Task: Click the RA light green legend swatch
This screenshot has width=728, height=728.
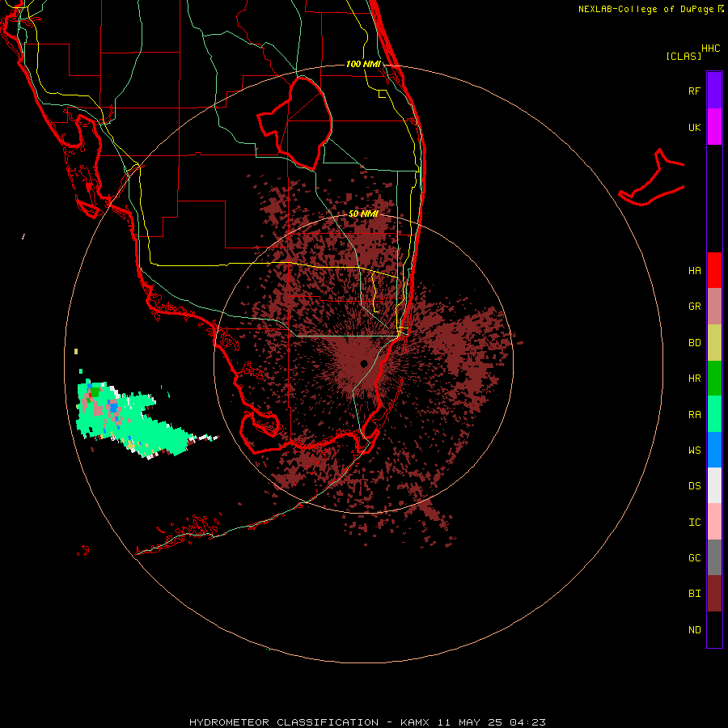Action: (714, 414)
